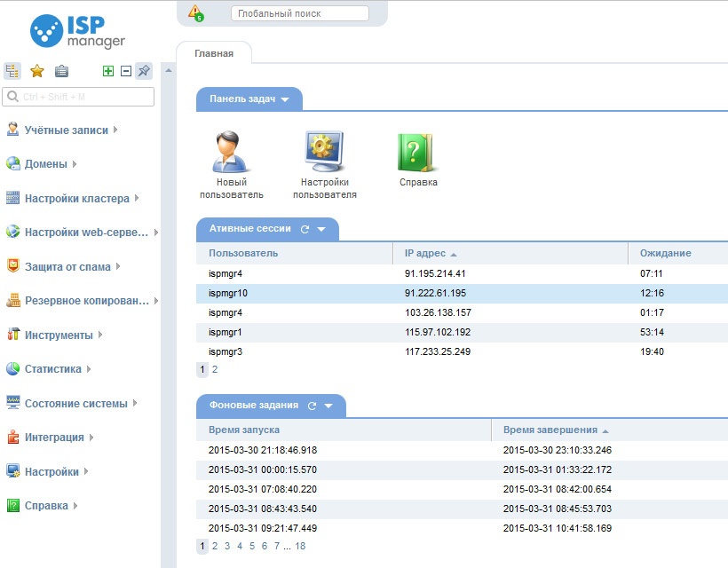This screenshot has height=568, width=728.
Task: Switch to the tree menu view
Action: [12, 71]
